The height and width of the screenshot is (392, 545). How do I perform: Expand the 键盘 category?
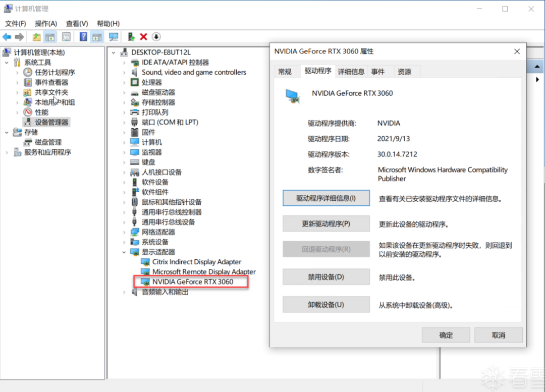click(124, 162)
